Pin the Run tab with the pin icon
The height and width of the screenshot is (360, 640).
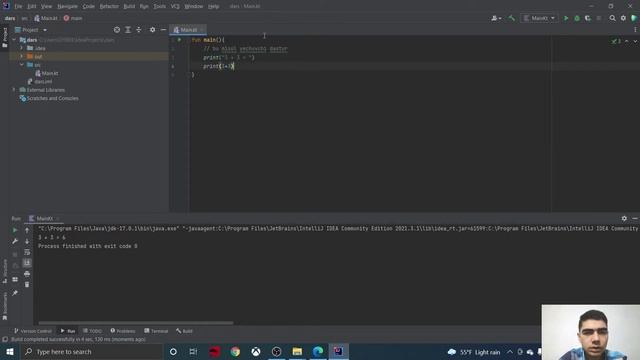point(15,293)
